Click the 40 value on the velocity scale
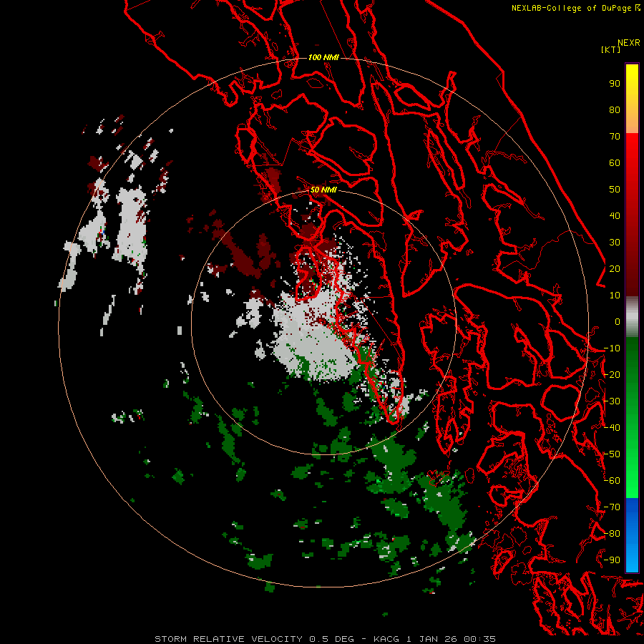The height and width of the screenshot is (644, 644). click(615, 215)
